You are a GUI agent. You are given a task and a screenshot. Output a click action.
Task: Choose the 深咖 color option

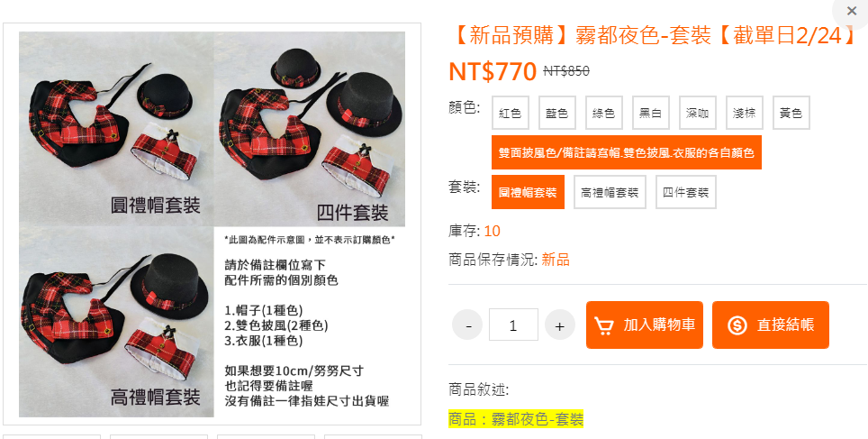coord(698,113)
